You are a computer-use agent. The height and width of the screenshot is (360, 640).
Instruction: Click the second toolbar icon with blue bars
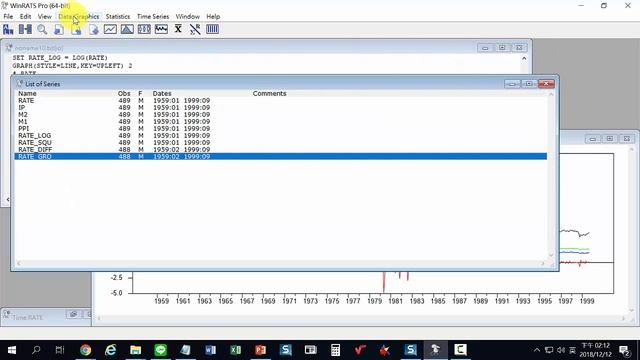point(25,29)
